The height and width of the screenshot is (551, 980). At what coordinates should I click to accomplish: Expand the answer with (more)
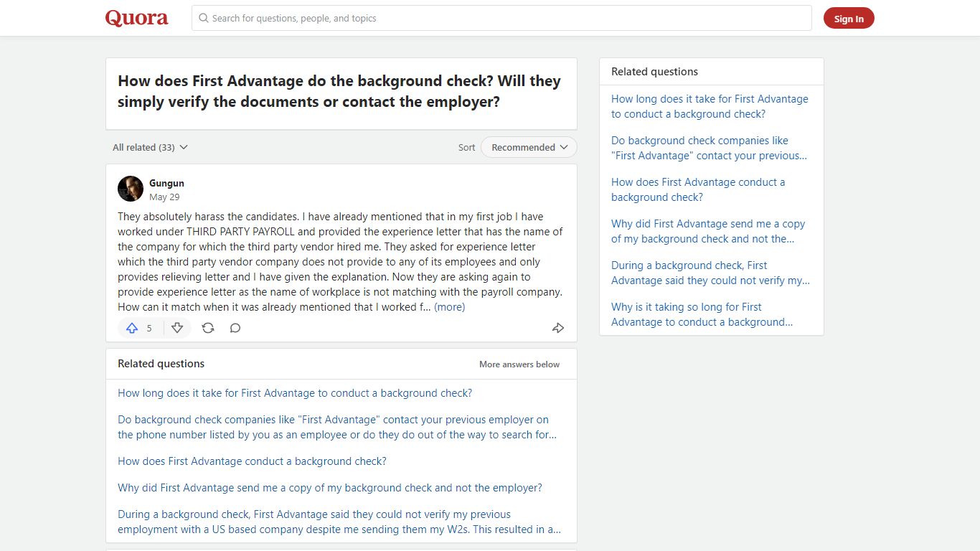click(x=450, y=307)
